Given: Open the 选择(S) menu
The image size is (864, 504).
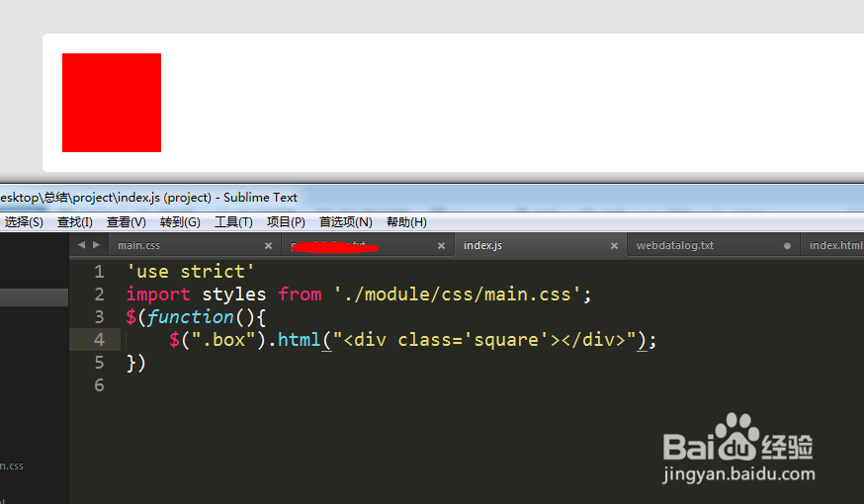Looking at the screenshot, I should pyautogui.click(x=24, y=222).
